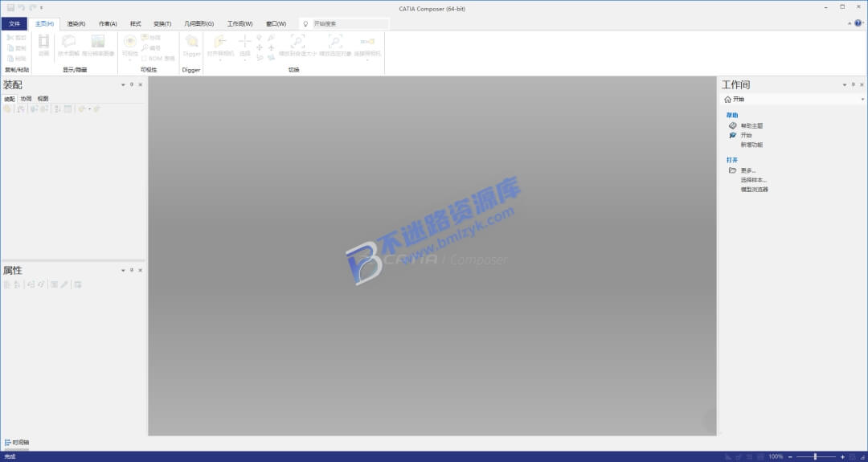868x462 pixels.
Task: Select the 装配 tab in assembly panel
Action: coord(10,99)
